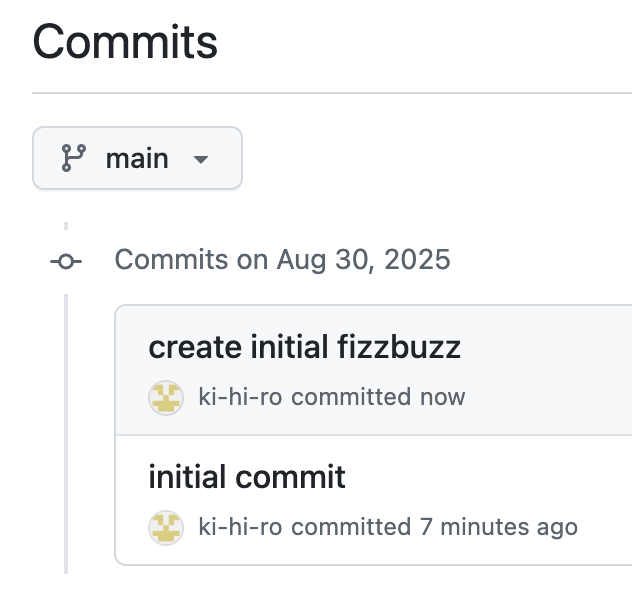This screenshot has width=632, height=604.
Task: Click the git branch icon beside main
Action: click(x=73, y=158)
